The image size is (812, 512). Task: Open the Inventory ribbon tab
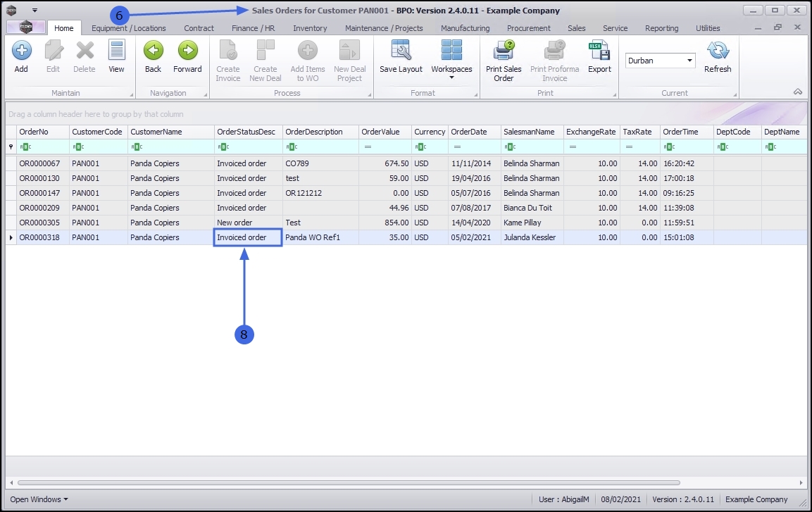click(310, 28)
